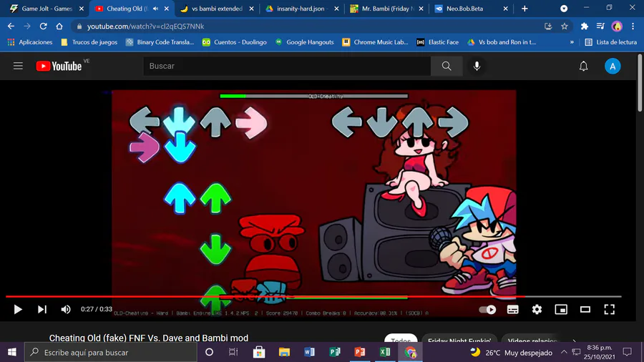Image resolution: width=644 pixels, height=362 pixels.
Task: Open YouTube notifications bell
Action: click(x=584, y=66)
